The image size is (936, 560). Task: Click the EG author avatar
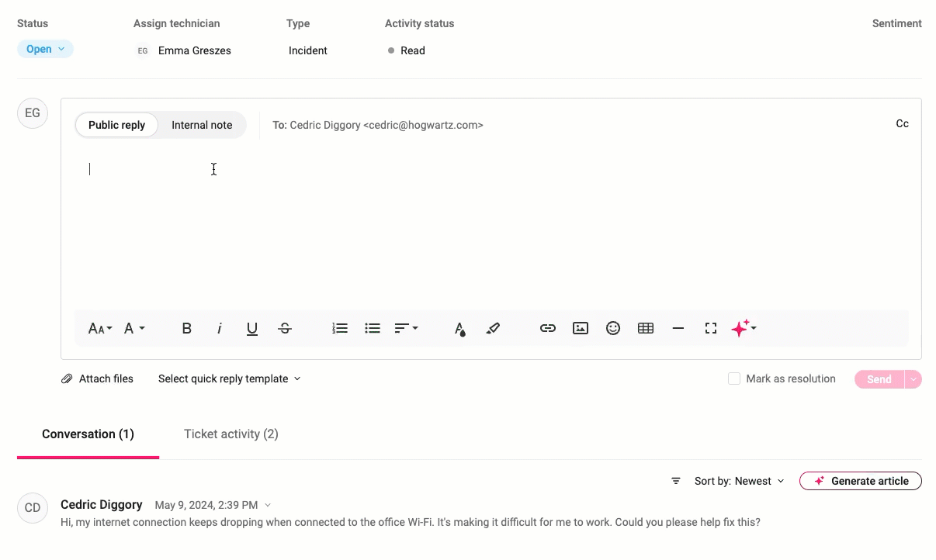tap(33, 113)
